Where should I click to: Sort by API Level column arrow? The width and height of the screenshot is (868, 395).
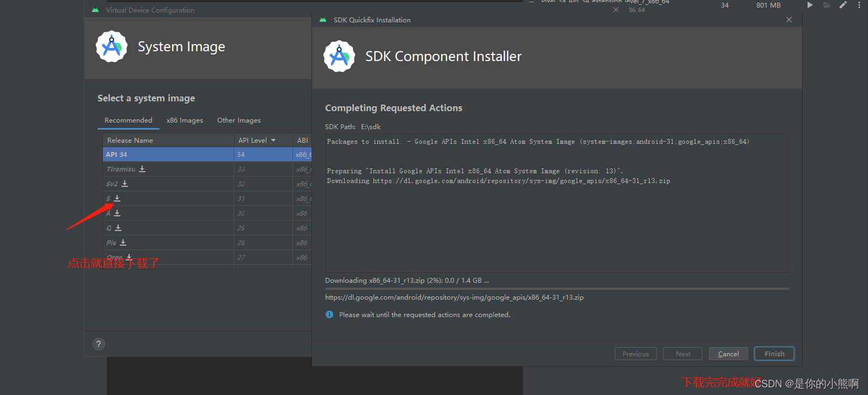click(273, 141)
